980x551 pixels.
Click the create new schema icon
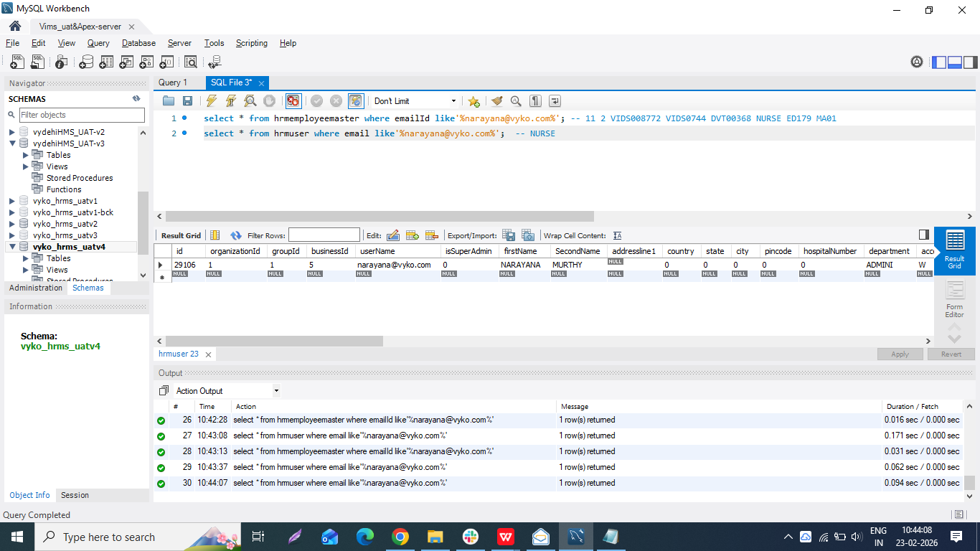(x=86, y=62)
